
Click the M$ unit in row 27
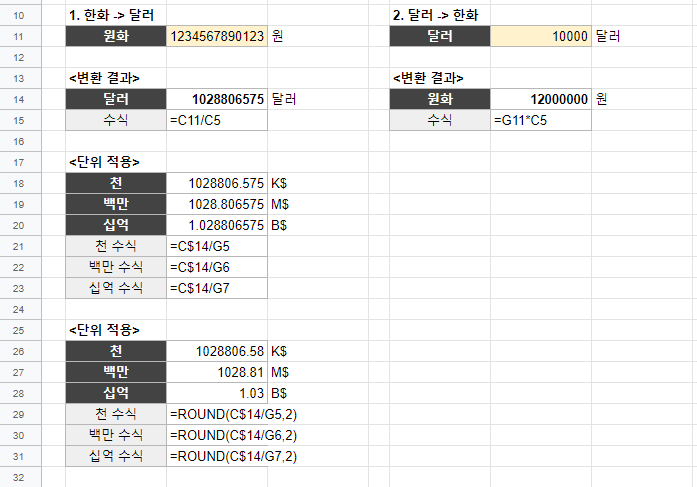click(280, 372)
